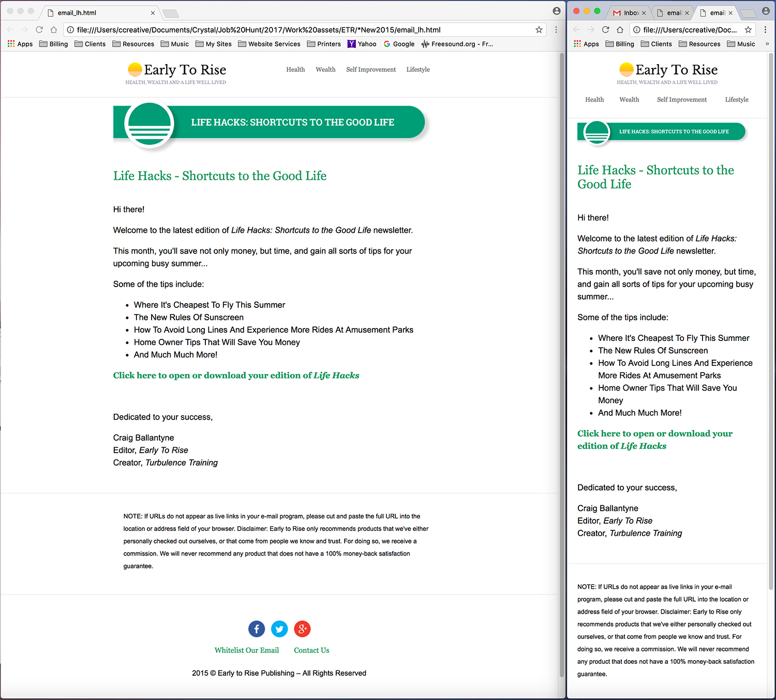Close Inbox tab in right window

click(x=644, y=13)
